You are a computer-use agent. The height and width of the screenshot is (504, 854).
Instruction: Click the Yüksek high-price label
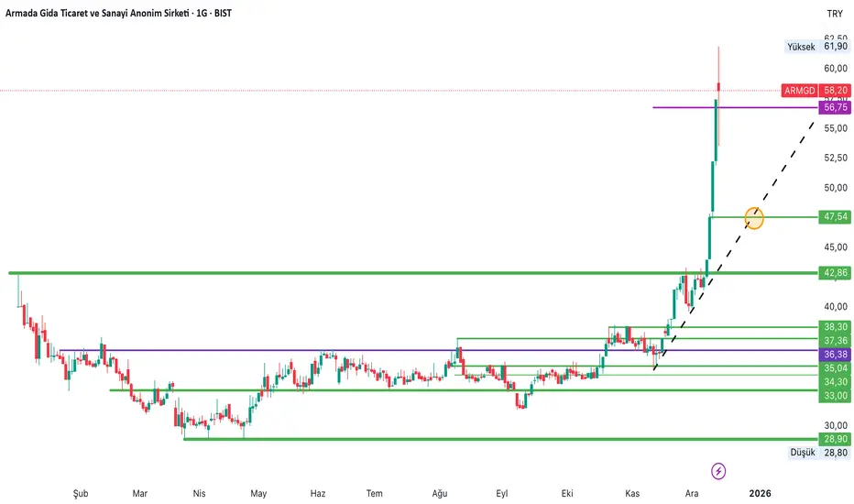801,47
